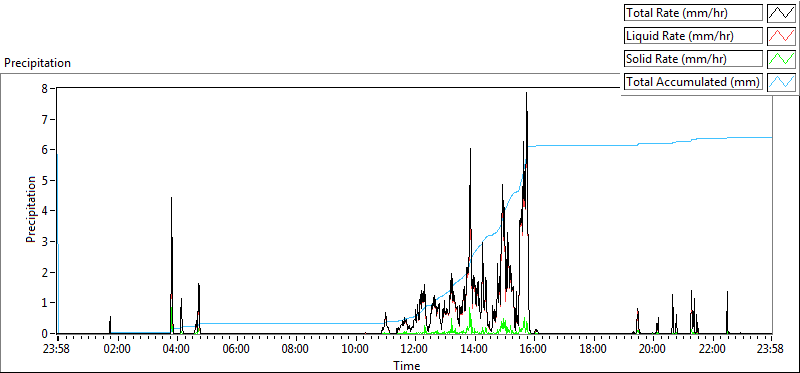This screenshot has height=373, width=800.
Task: Click the vertical Precipitation y-axis label
Action: (x=31, y=209)
